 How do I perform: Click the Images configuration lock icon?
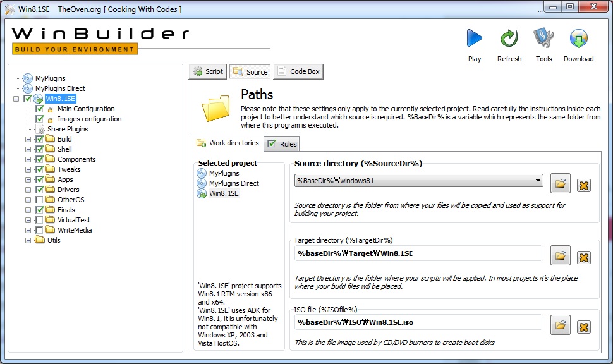50,119
